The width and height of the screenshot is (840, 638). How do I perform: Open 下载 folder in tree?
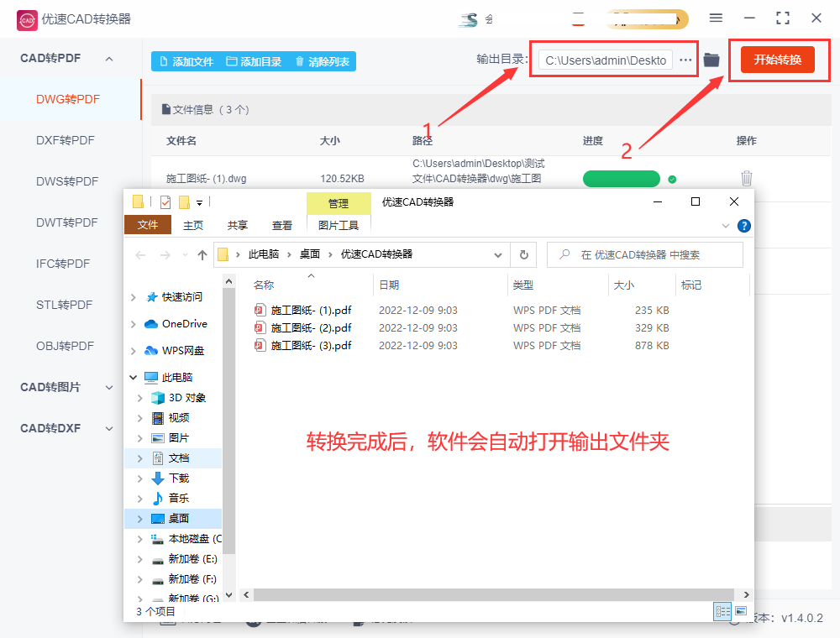pos(178,478)
